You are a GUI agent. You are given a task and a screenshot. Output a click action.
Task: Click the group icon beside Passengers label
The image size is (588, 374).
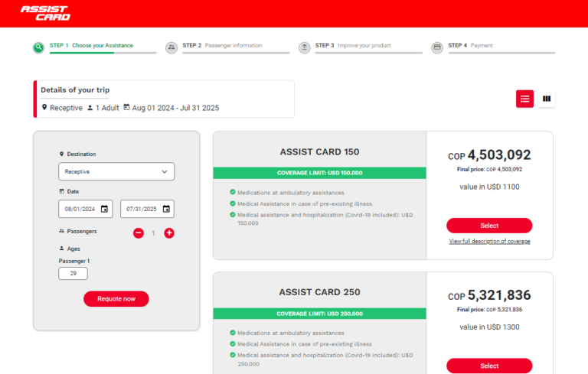[x=61, y=231]
